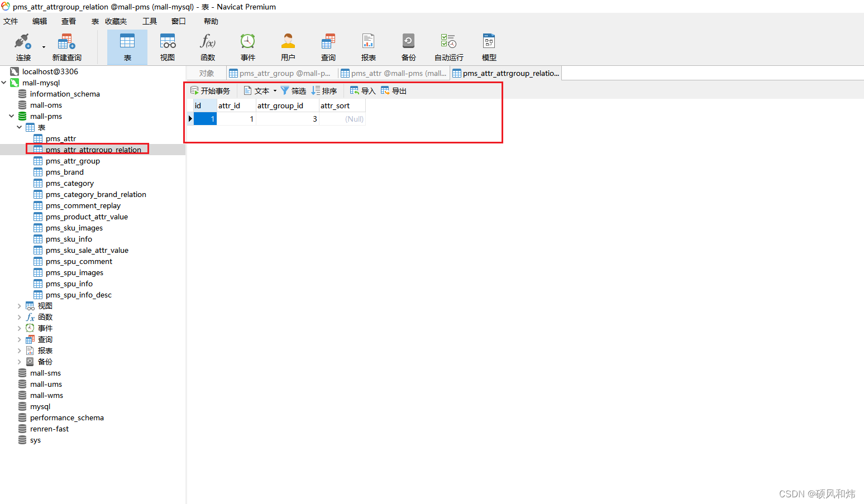Image resolution: width=864 pixels, height=504 pixels.
Task: Expand the 视图 views node
Action: point(20,306)
